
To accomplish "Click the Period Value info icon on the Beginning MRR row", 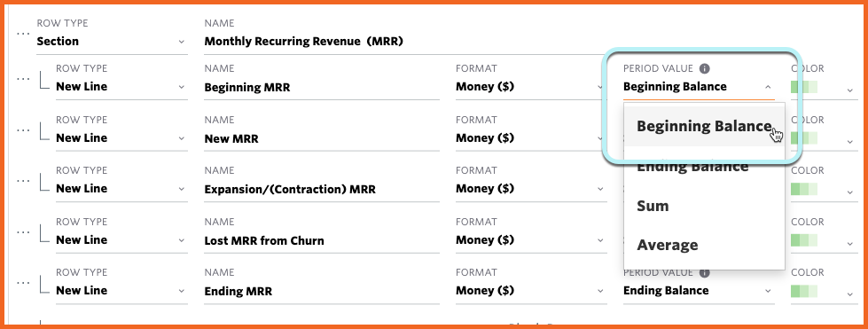I will (704, 68).
